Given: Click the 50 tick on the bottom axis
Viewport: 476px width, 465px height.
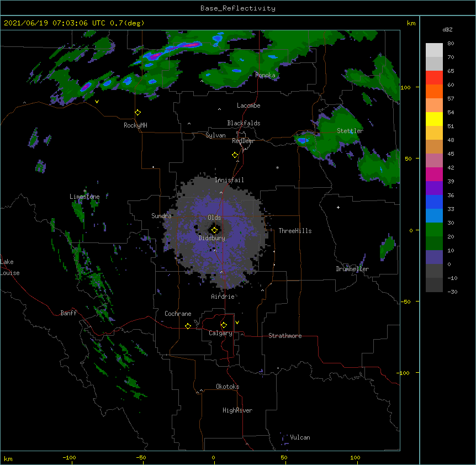Looking at the screenshot, I should 284,457.
